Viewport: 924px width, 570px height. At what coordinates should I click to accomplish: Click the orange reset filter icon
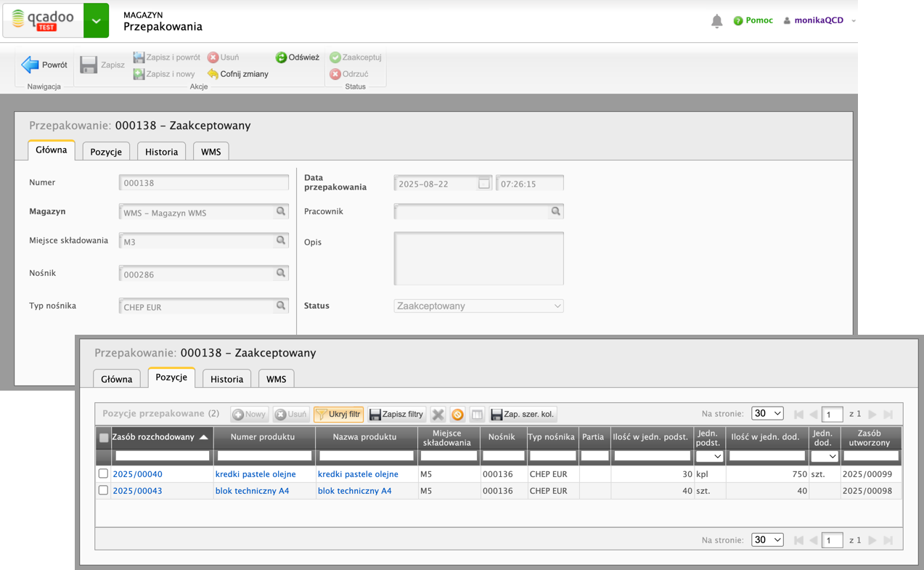457,415
